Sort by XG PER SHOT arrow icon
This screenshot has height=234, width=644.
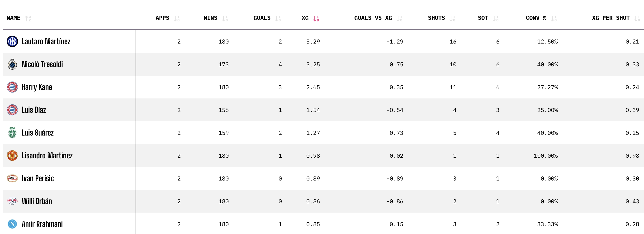[x=637, y=18]
